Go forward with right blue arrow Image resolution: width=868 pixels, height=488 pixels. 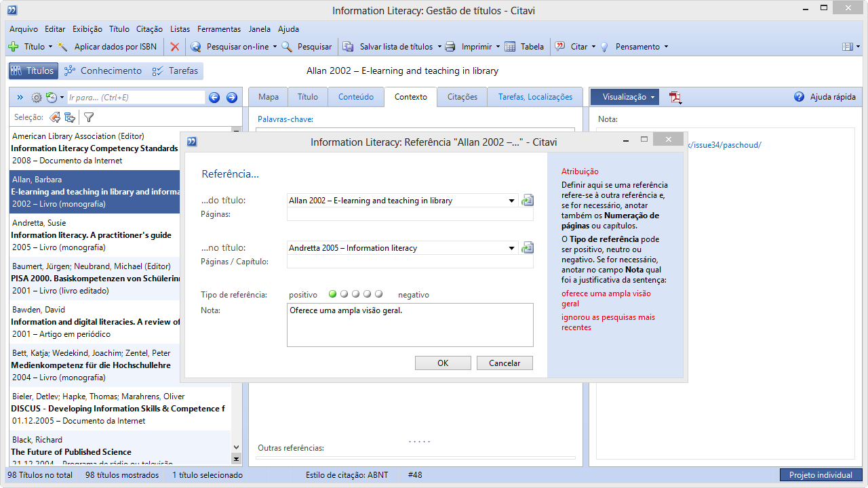[x=231, y=98]
